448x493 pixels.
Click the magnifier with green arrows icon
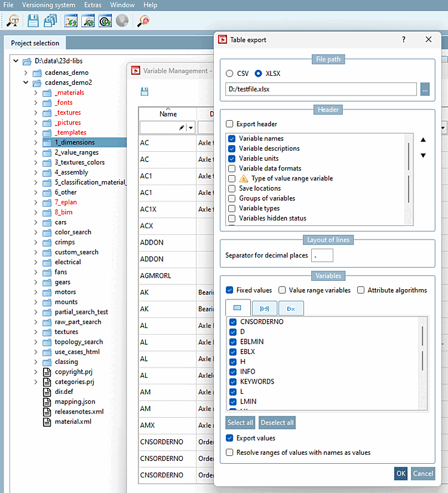88,21
